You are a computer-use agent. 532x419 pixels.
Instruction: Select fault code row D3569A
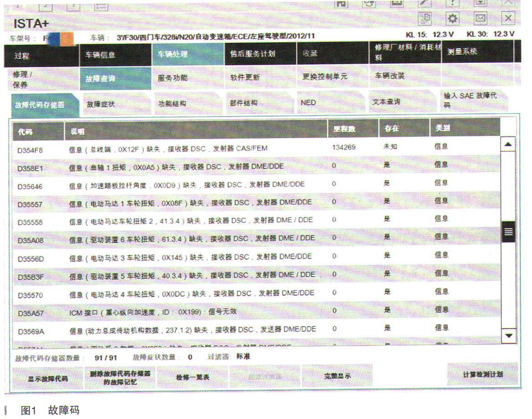click(256, 329)
